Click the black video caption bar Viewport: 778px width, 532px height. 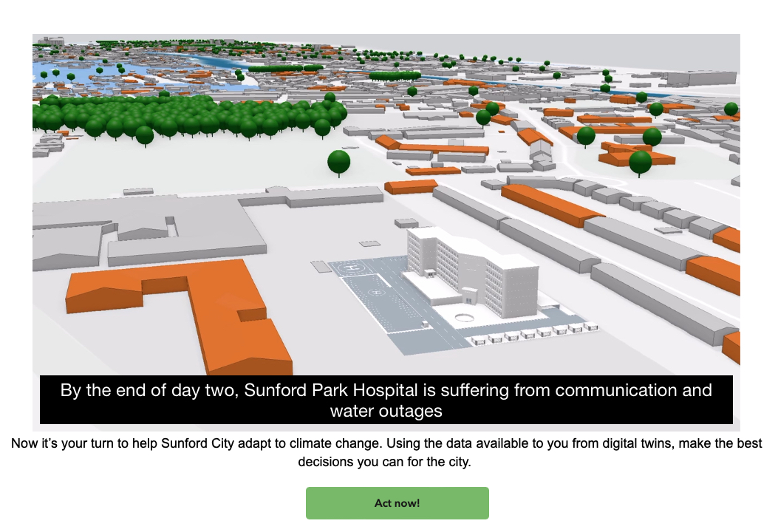pyautogui.click(x=386, y=400)
